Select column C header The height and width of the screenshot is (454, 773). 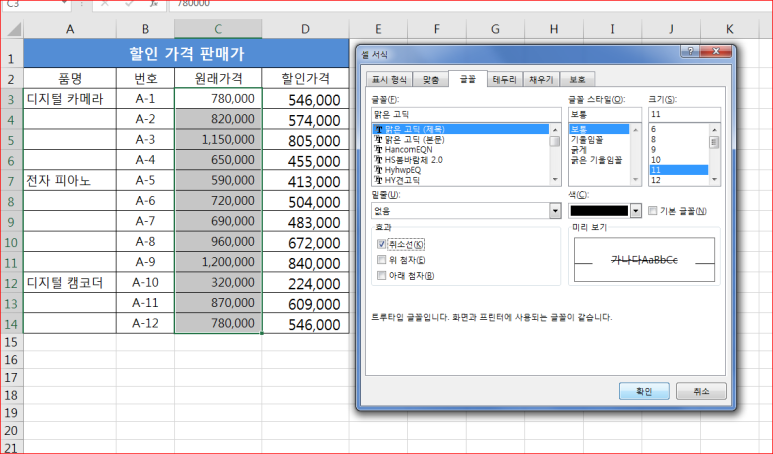tap(218, 29)
